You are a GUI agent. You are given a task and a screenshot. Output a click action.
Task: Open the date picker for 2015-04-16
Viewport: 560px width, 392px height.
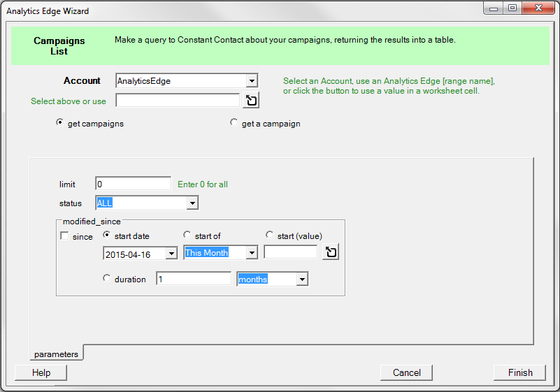(x=172, y=254)
